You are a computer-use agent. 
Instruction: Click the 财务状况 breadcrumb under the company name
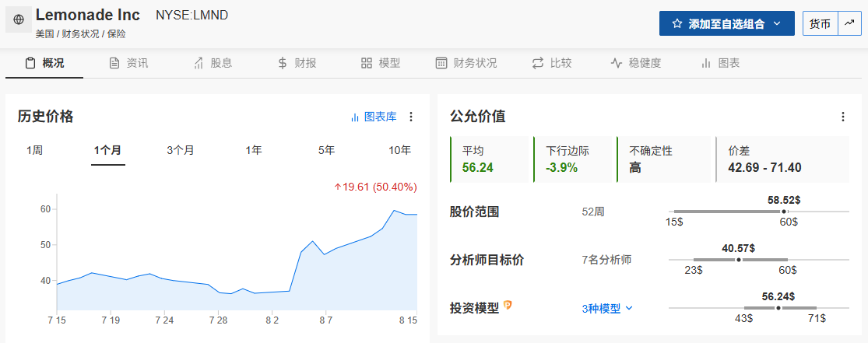click(80, 34)
